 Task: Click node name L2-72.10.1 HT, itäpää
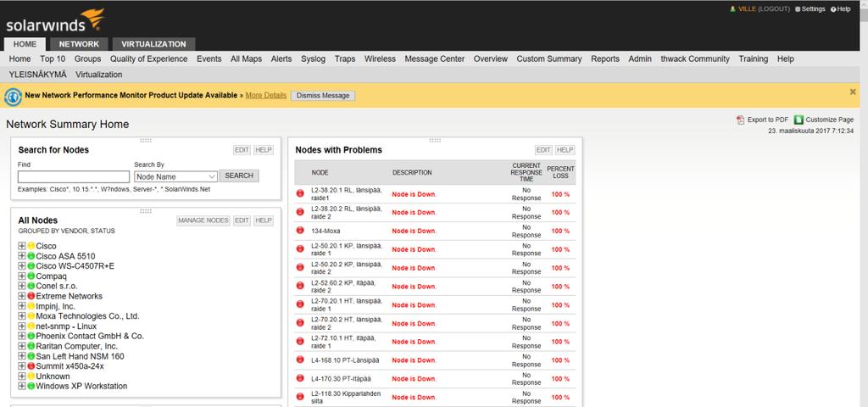coord(343,342)
